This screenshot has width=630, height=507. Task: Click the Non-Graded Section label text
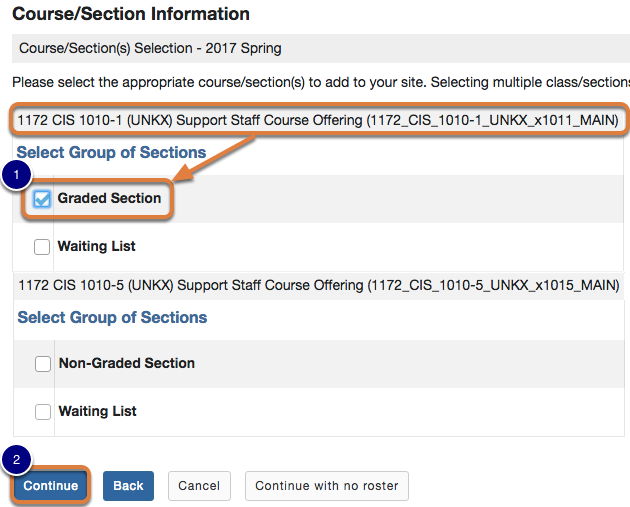tap(127, 363)
